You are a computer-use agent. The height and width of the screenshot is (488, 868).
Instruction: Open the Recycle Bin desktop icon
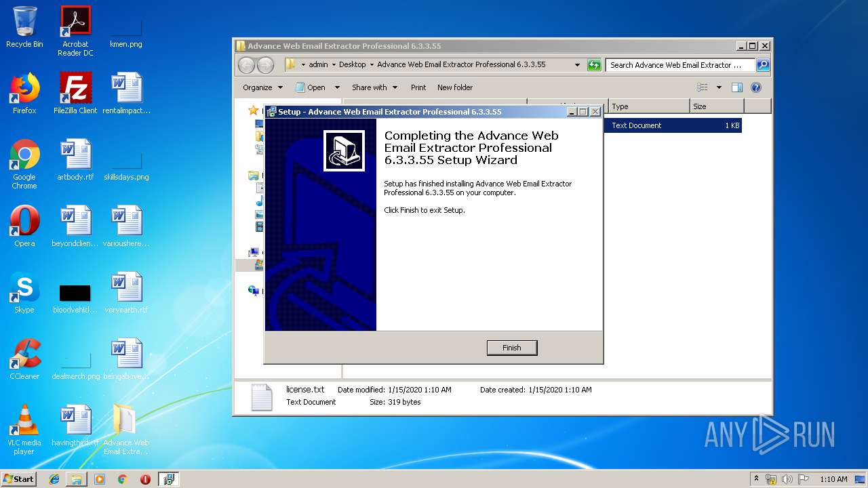coord(24,27)
